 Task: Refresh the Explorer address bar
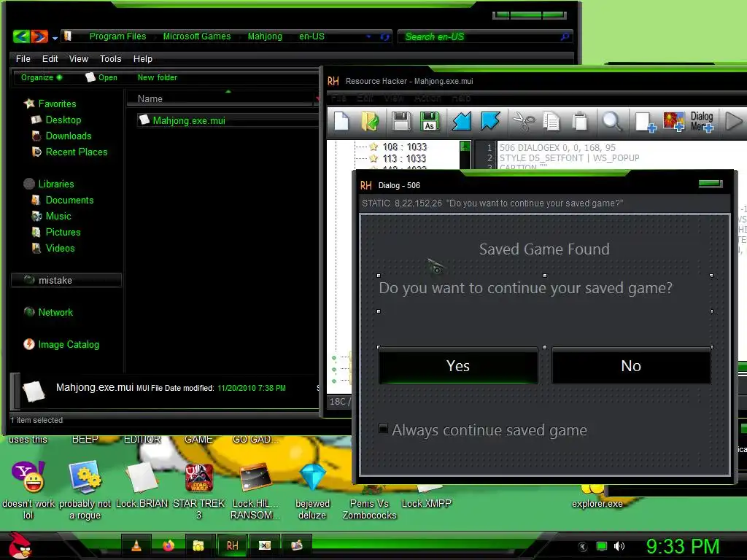coord(384,36)
